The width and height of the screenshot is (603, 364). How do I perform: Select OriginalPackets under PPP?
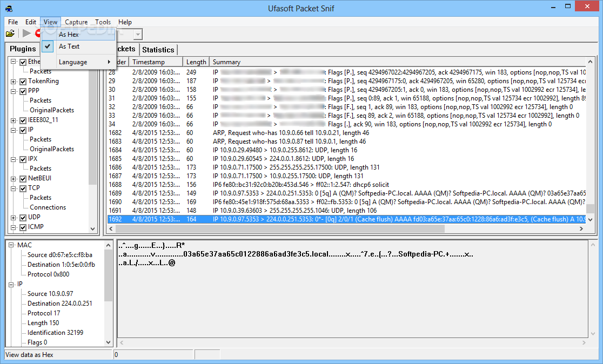pos(52,110)
